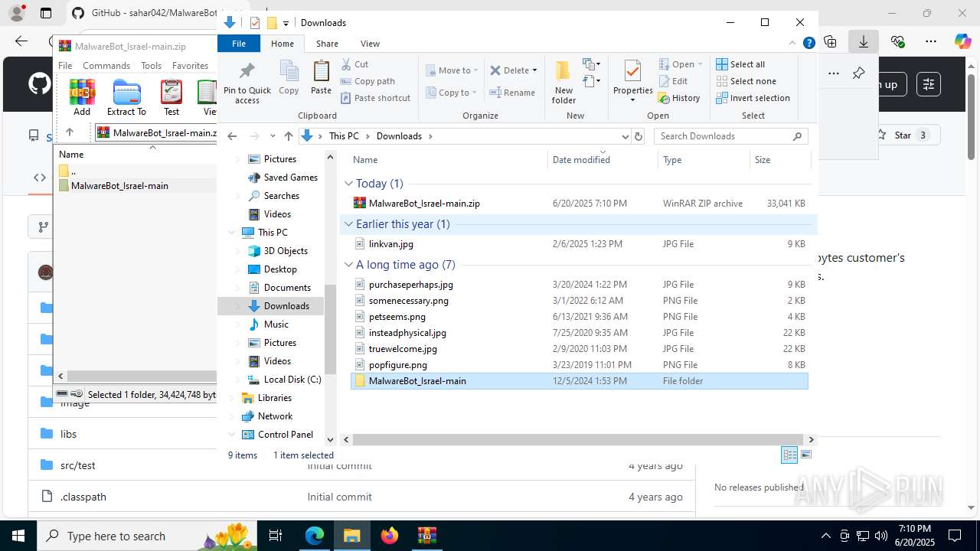Collapse the ribbon using the chevron
980x551 pixels.
click(792, 44)
